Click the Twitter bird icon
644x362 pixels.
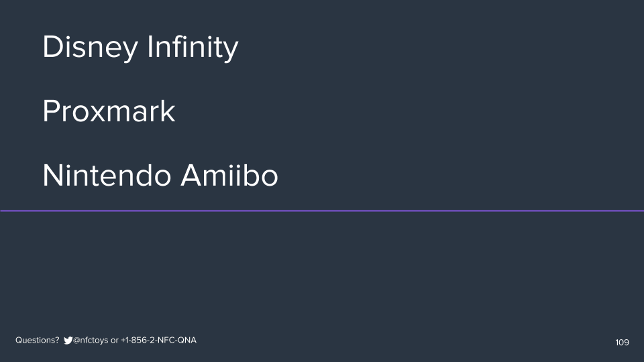(x=68, y=341)
